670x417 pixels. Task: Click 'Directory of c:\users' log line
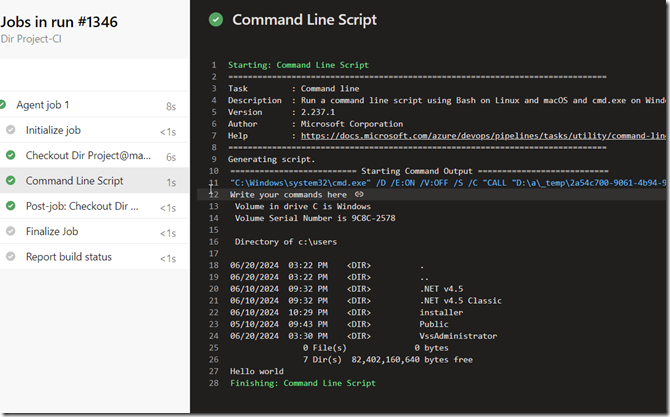285,242
